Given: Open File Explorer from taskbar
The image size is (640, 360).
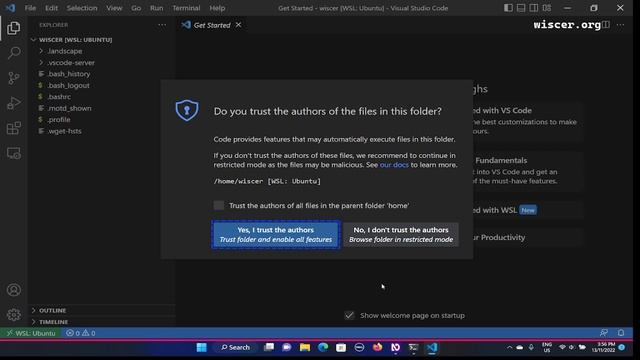Looking at the screenshot, I should click(305, 347).
